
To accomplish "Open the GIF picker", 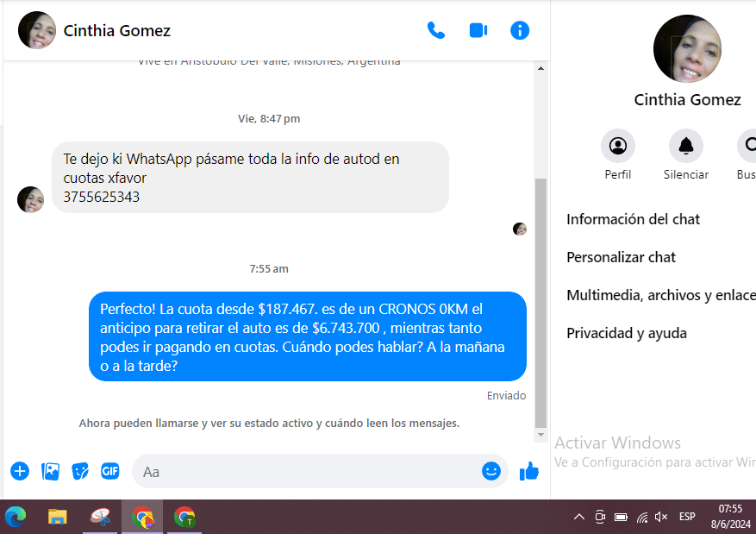I will coord(110,471).
